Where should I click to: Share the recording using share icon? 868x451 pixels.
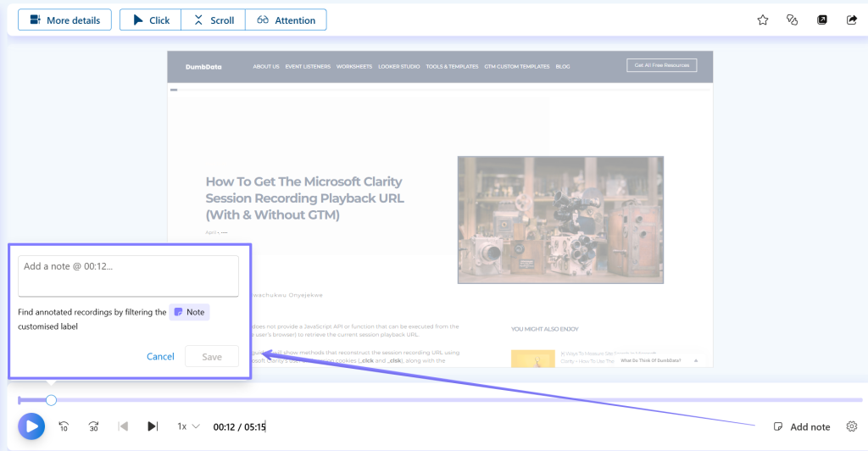coord(852,20)
